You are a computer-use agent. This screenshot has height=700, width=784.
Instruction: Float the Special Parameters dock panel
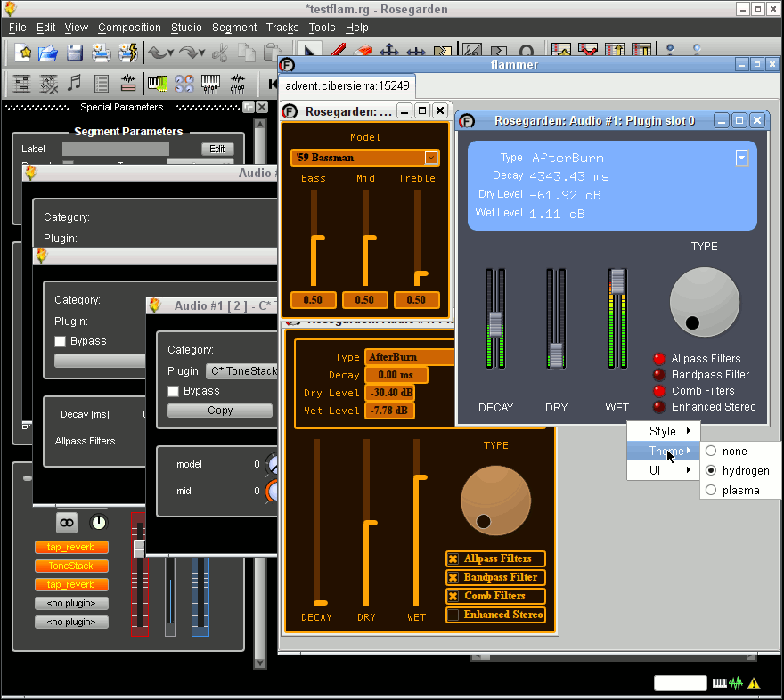pyautogui.click(x=248, y=107)
